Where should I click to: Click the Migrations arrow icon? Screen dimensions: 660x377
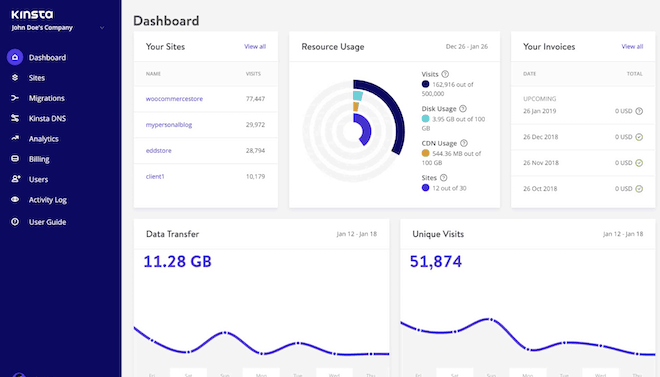point(15,98)
